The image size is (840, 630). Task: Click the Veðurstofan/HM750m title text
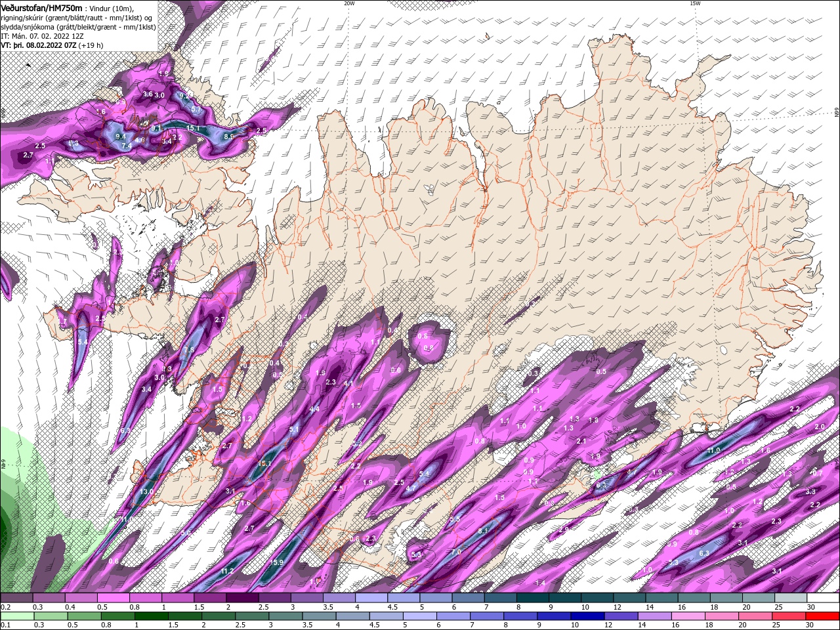[42, 7]
